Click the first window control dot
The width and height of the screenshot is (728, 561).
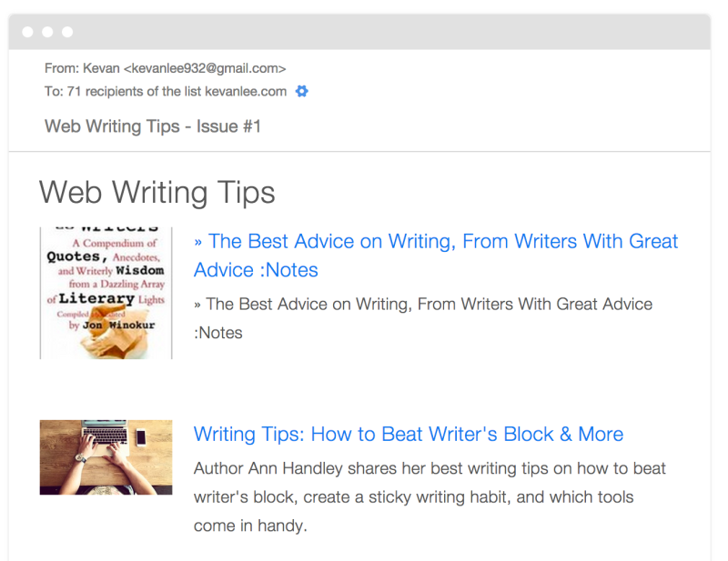[x=28, y=32]
